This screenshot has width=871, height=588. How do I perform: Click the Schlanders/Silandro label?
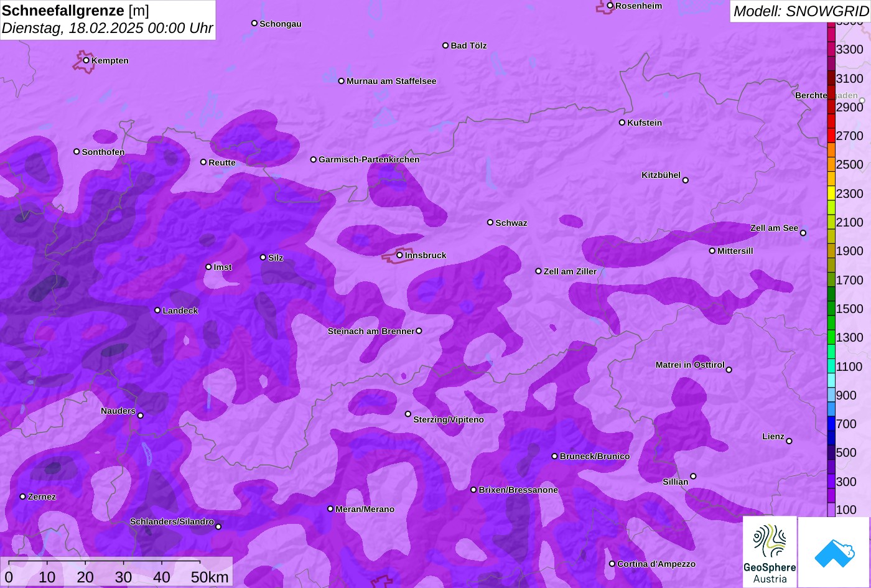[x=172, y=522]
